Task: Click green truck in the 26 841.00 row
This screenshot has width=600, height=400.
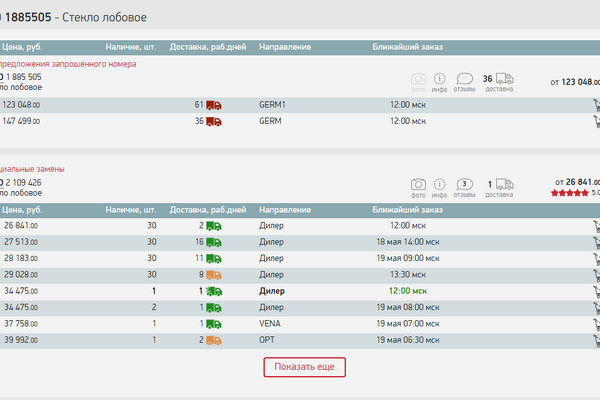Action: point(214,226)
